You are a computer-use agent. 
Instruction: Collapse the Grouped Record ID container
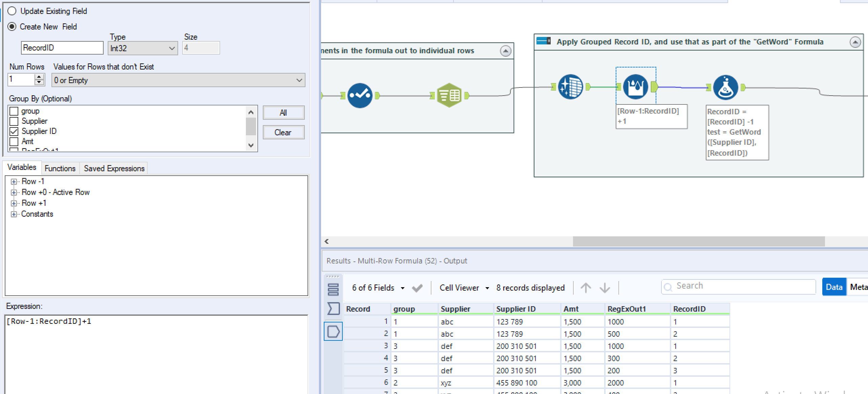click(855, 42)
